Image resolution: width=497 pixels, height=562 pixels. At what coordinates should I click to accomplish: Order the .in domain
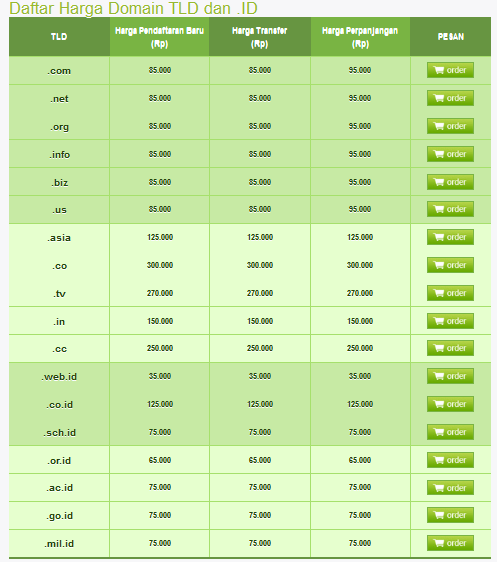(450, 321)
